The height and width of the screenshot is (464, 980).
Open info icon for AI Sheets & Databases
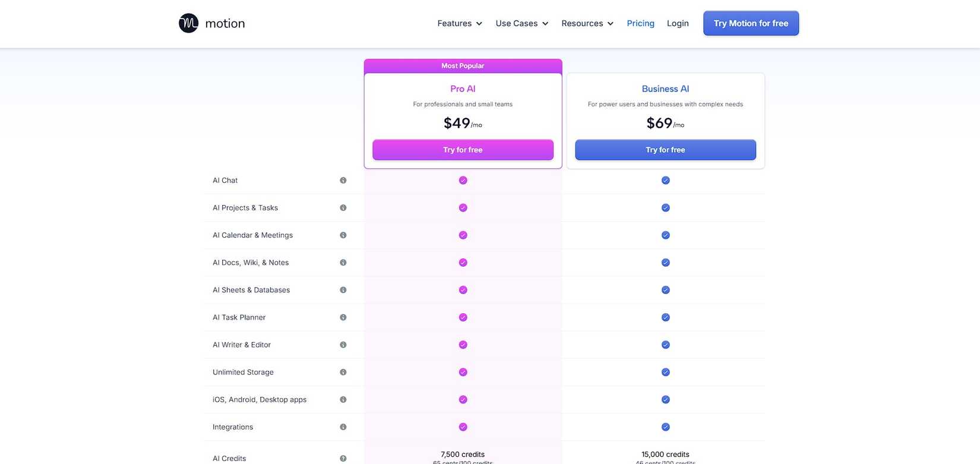pos(343,290)
